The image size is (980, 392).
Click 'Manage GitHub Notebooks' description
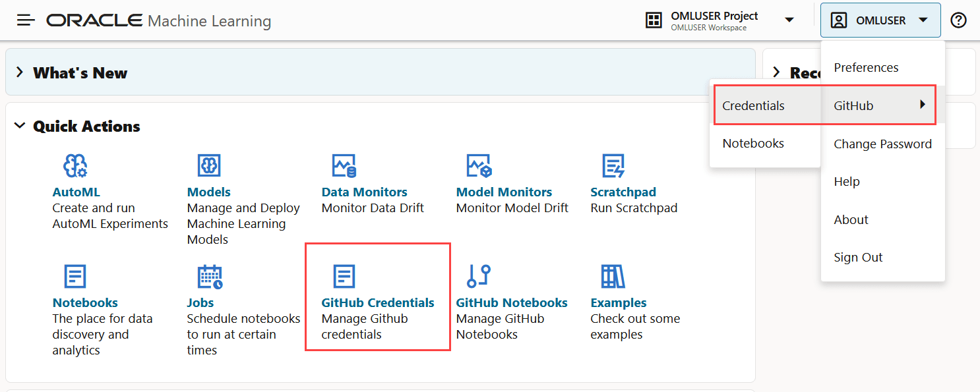[500, 327]
